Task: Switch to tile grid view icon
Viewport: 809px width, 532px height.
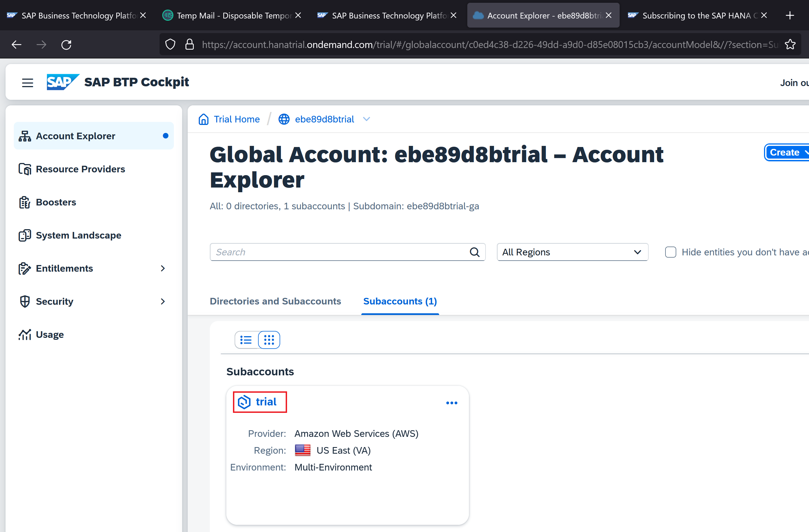Action: 269,340
